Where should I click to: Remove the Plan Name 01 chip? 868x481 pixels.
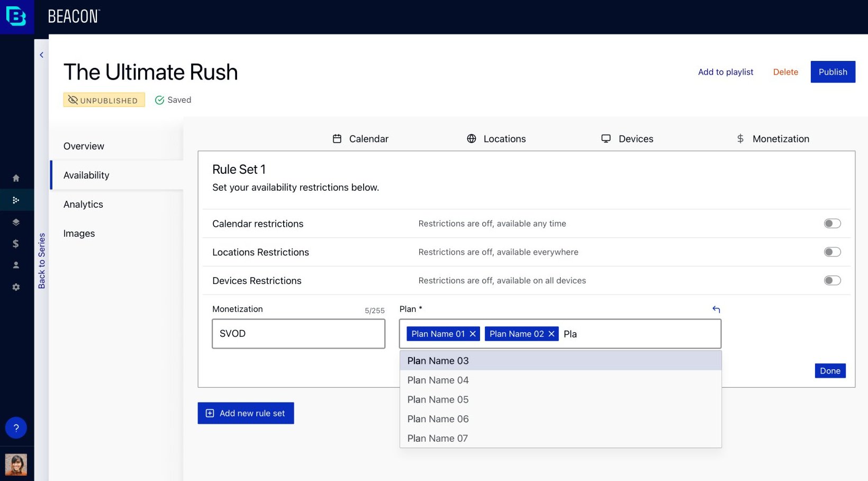point(473,334)
